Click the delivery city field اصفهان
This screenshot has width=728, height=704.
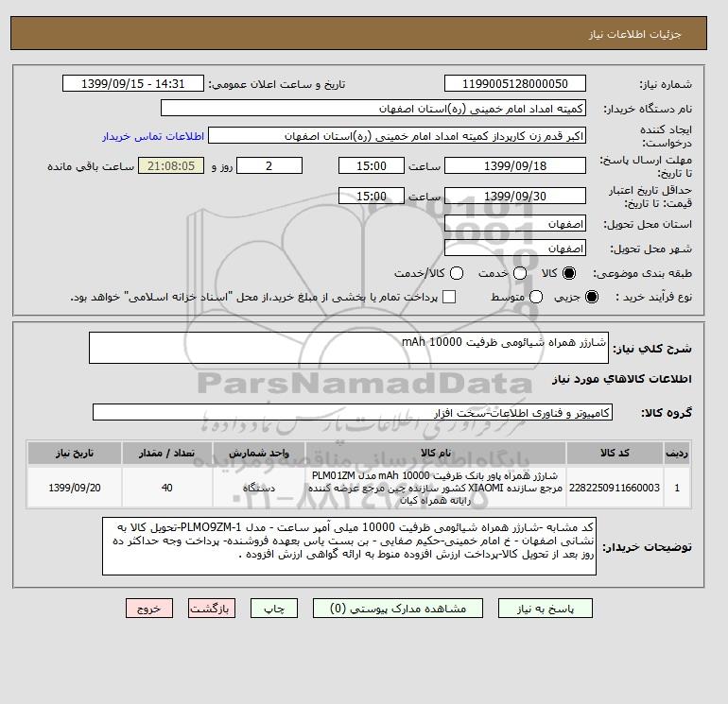[515, 249]
